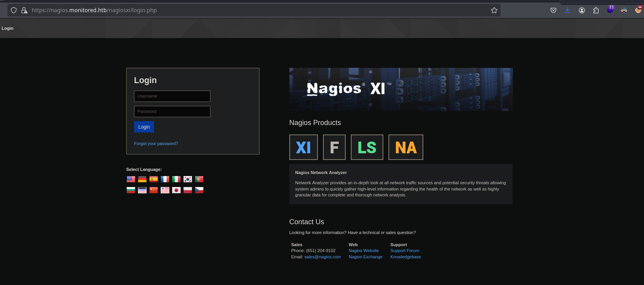Save page to Pocket

tap(553, 10)
